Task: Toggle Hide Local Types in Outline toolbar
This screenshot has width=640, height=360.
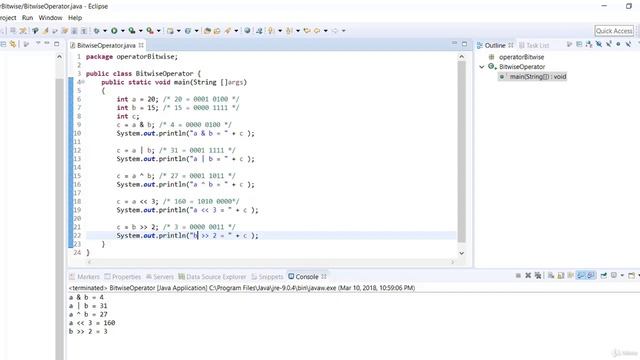Action: click(628, 44)
